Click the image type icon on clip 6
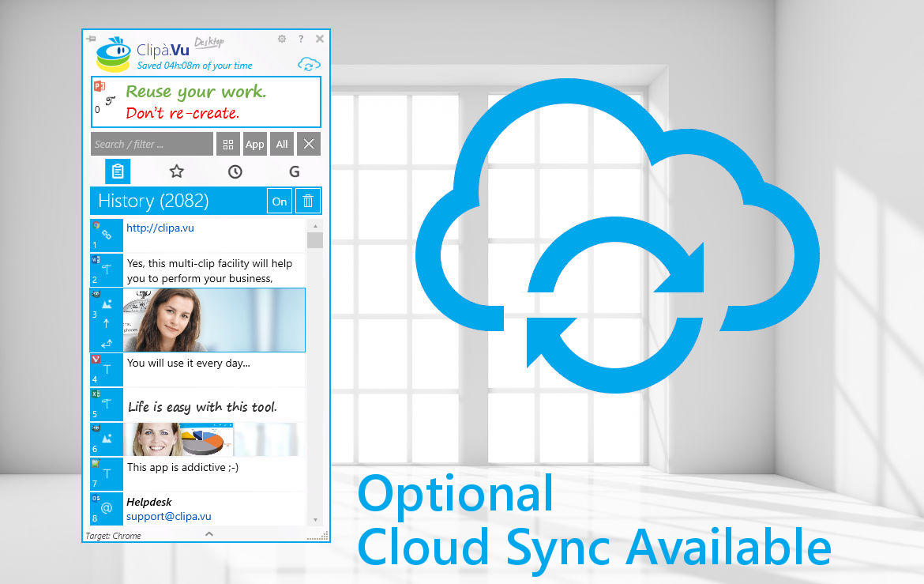 [x=107, y=439]
